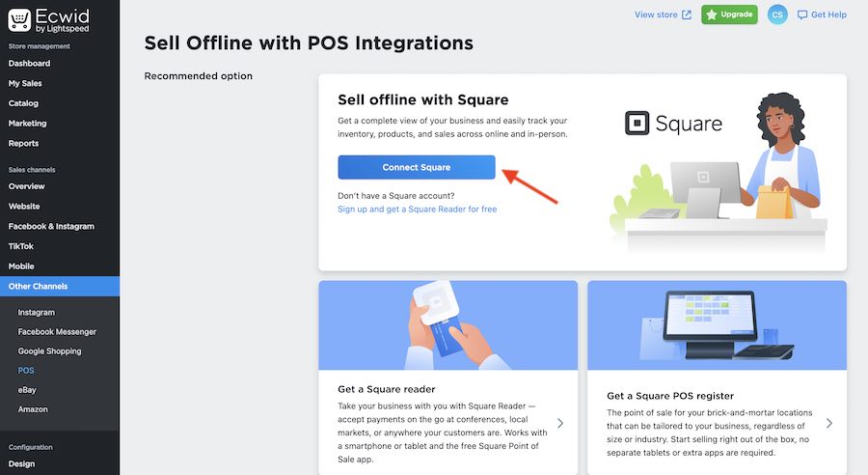Click the Recommended option label
The image size is (868, 475).
(198, 76)
